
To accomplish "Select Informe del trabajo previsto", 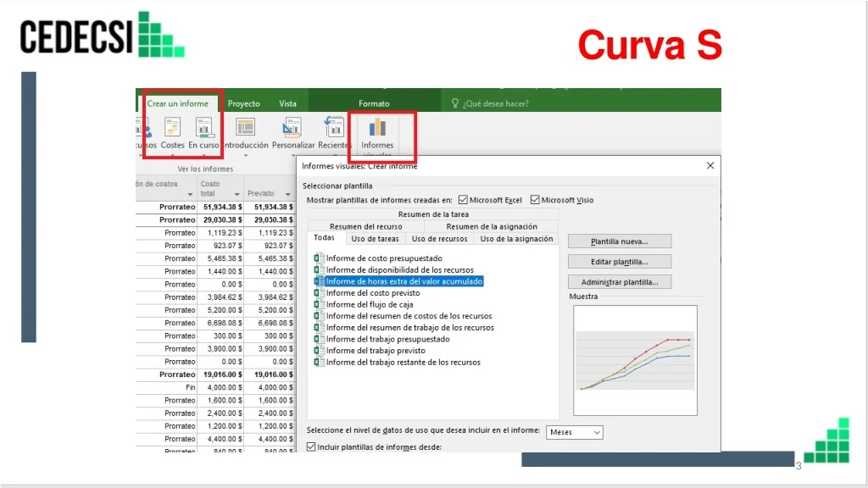I will tap(376, 350).
